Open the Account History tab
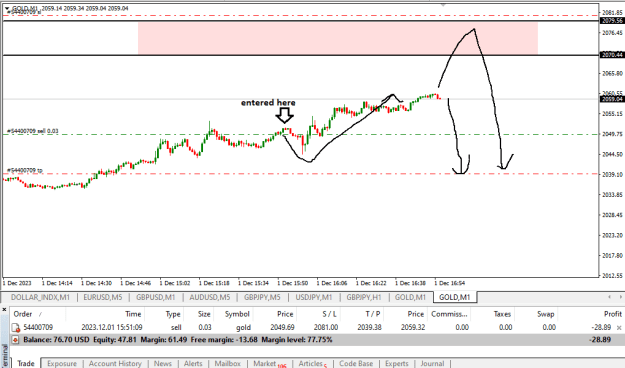The height and width of the screenshot is (368, 625). (115, 363)
